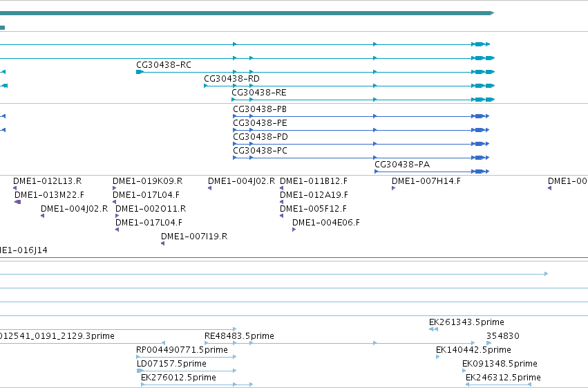Click purple arrow marker under DME1-004E06.F
The width and height of the screenshot is (588, 388).
[294, 230]
